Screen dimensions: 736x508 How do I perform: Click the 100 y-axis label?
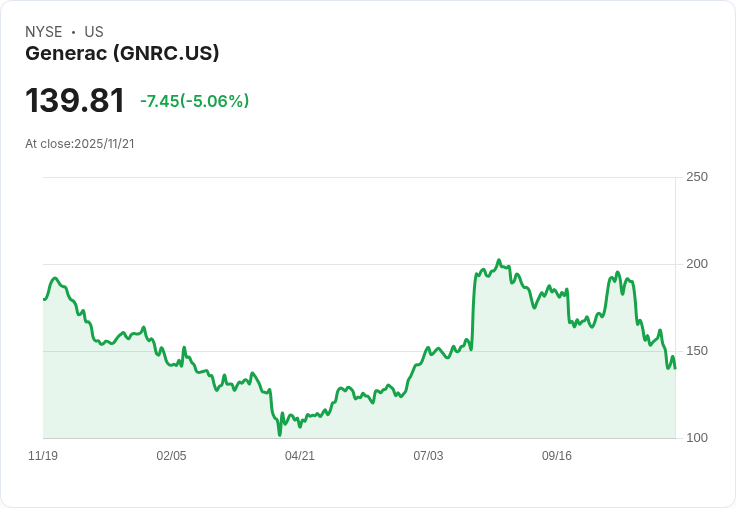[697, 438]
